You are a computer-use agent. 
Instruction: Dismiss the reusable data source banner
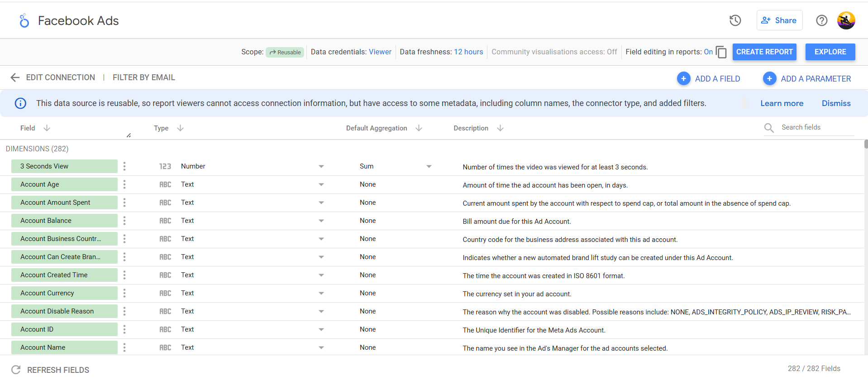836,103
